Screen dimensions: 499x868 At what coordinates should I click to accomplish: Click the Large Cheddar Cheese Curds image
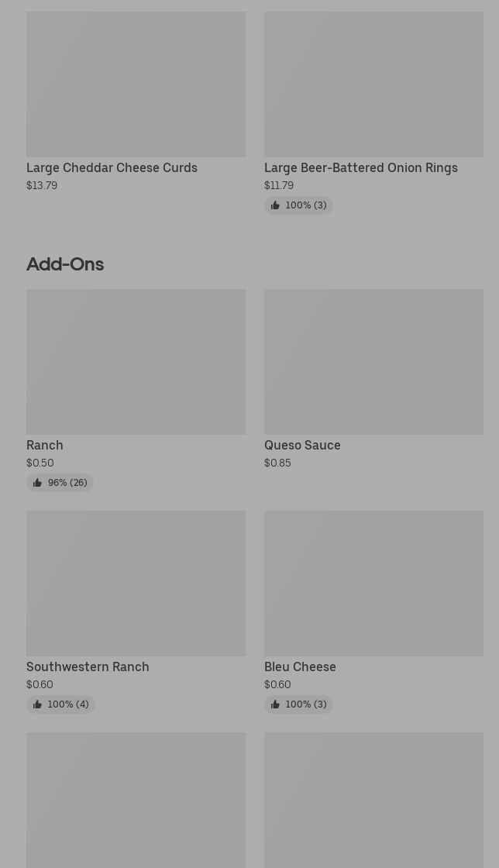(136, 84)
